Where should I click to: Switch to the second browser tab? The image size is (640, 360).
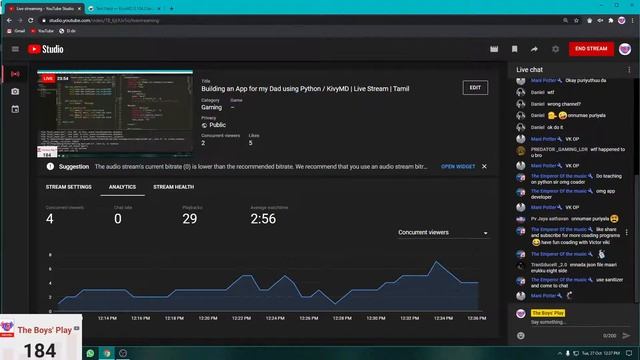click(x=124, y=9)
